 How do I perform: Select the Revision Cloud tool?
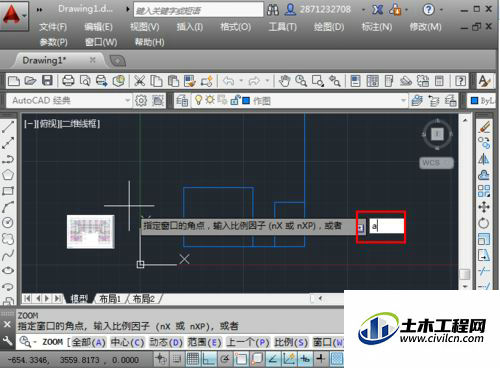(x=8, y=239)
